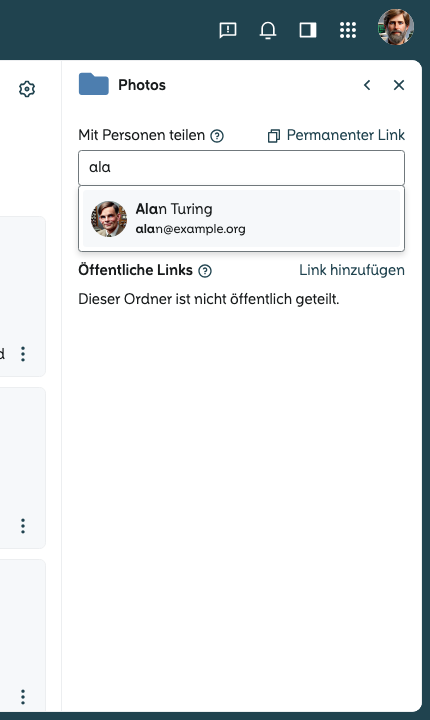
Task: Toggle the right sidebar panel icon
Action: [308, 30]
